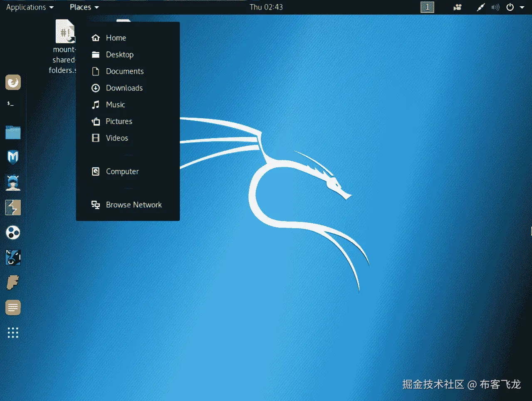The width and height of the screenshot is (532, 401).
Task: Select Pictures from Places menu
Action: point(128,121)
